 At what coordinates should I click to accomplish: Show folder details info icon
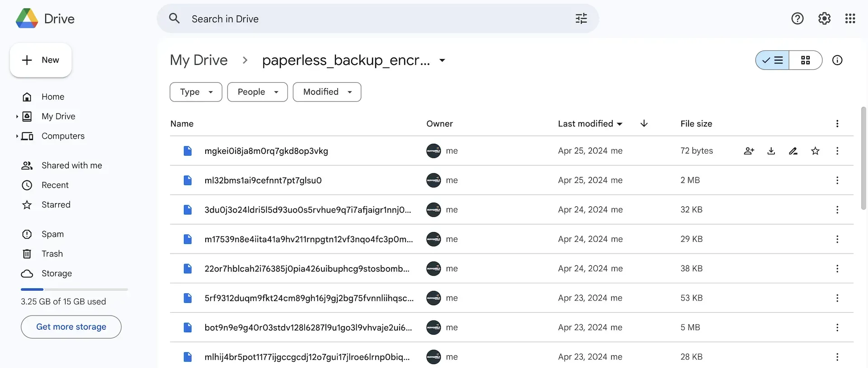837,60
